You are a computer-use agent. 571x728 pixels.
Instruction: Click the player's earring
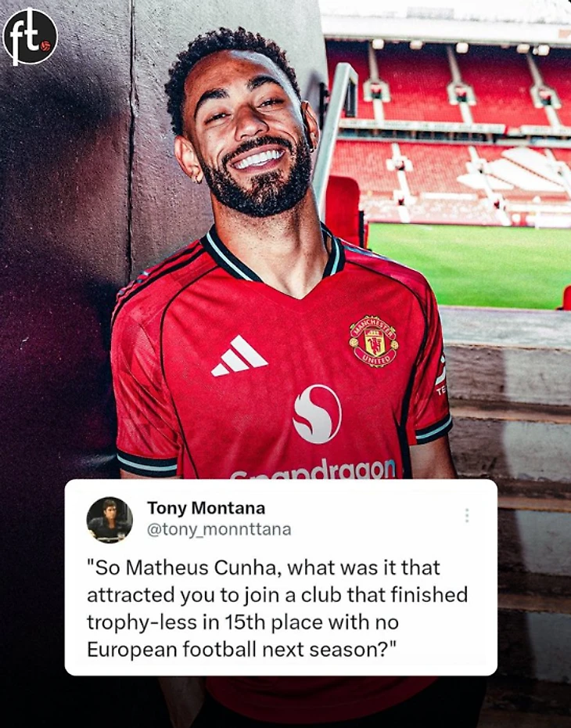pos(198,178)
